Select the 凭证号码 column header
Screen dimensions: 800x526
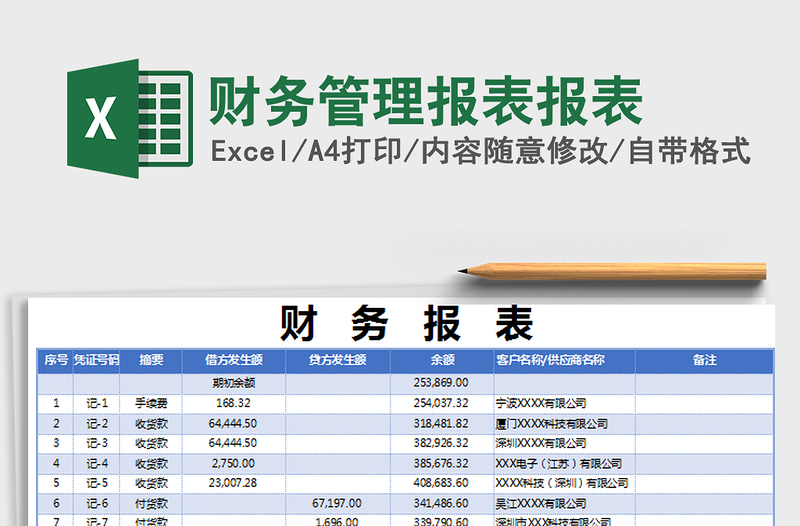(x=96, y=360)
